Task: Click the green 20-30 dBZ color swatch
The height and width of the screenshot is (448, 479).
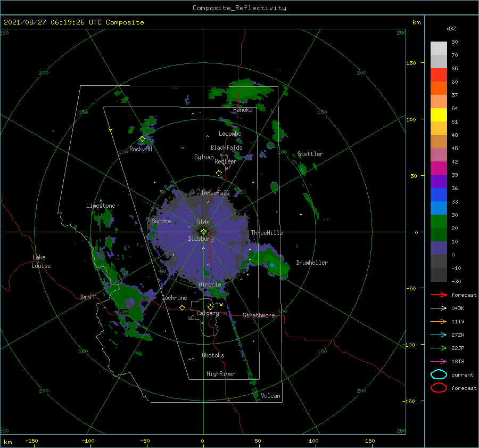Action: (x=439, y=222)
